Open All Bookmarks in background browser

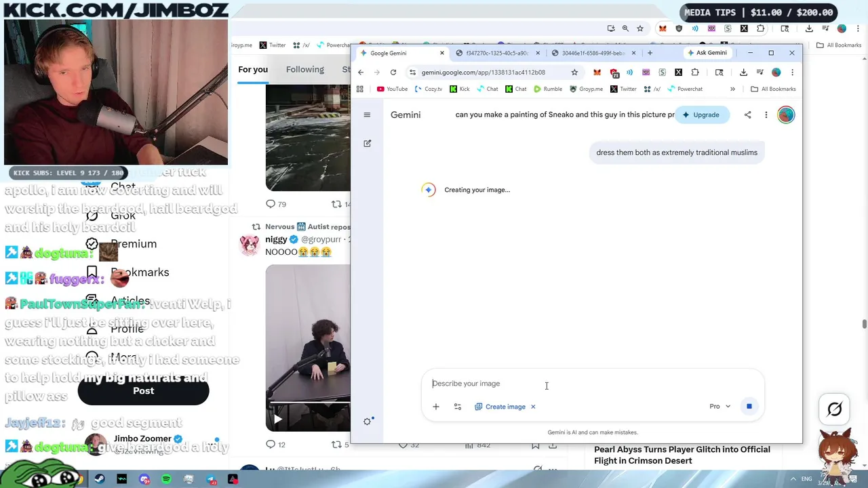tap(839, 45)
